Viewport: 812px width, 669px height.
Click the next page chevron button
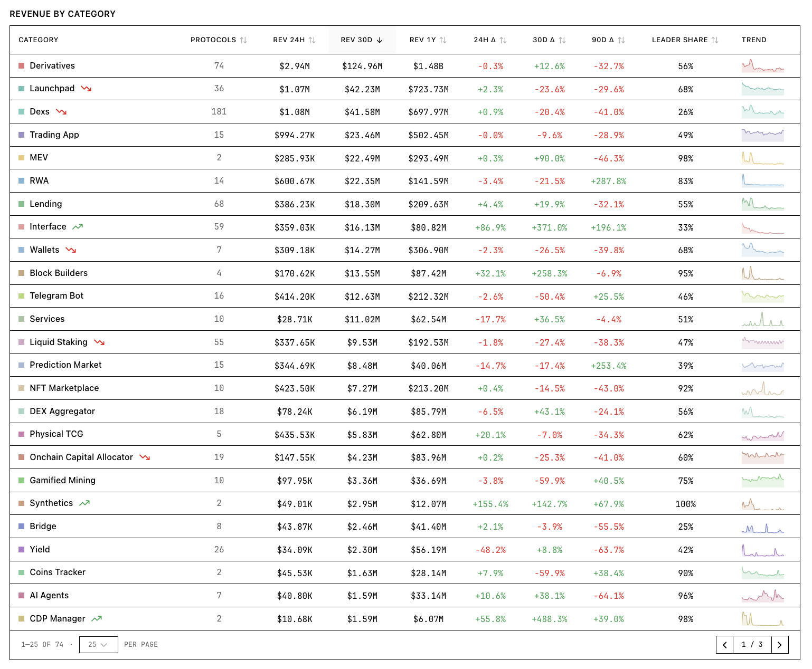(x=780, y=644)
